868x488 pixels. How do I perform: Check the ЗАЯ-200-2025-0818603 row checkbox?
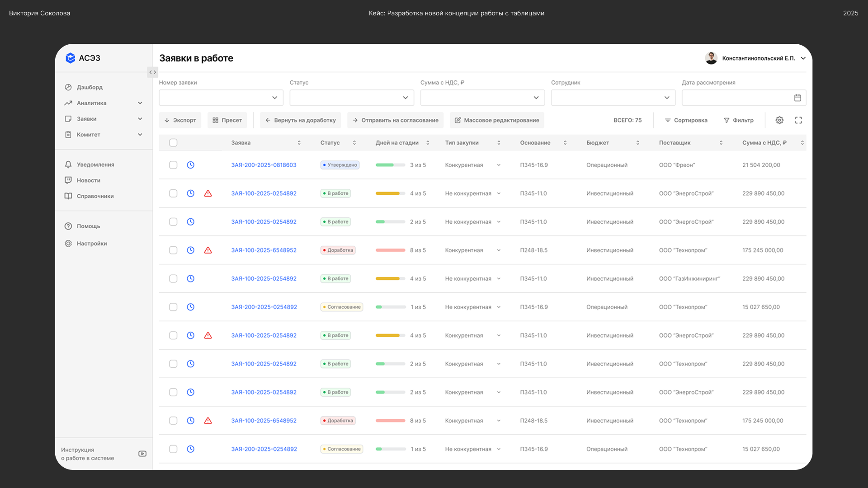(173, 165)
